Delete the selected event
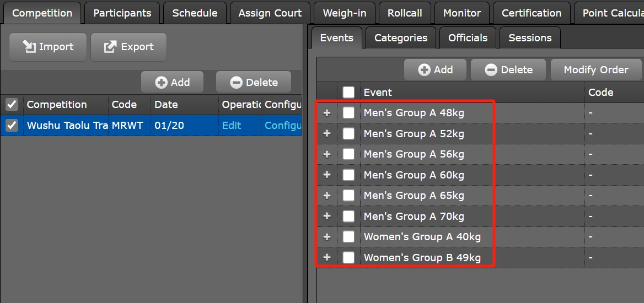 coord(508,70)
